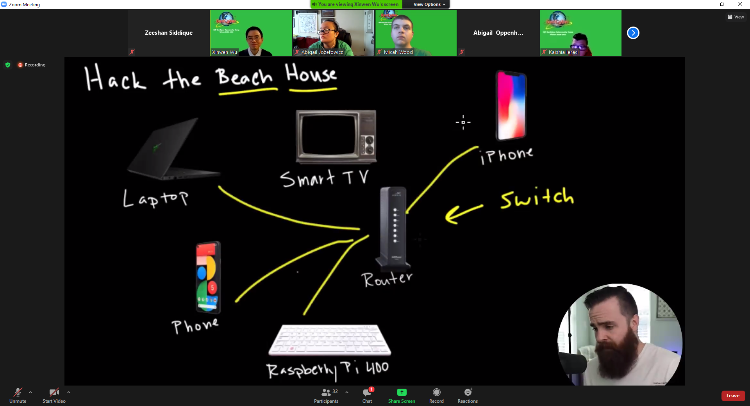750x406 pixels.
Task: Leave the meeting
Action: click(733, 396)
